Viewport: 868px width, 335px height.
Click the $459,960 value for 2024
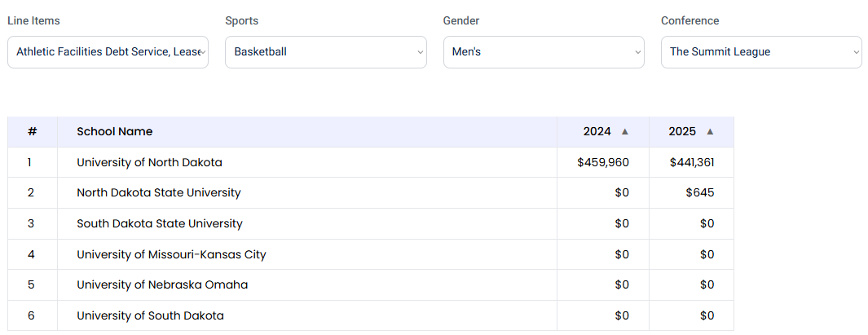[603, 162]
